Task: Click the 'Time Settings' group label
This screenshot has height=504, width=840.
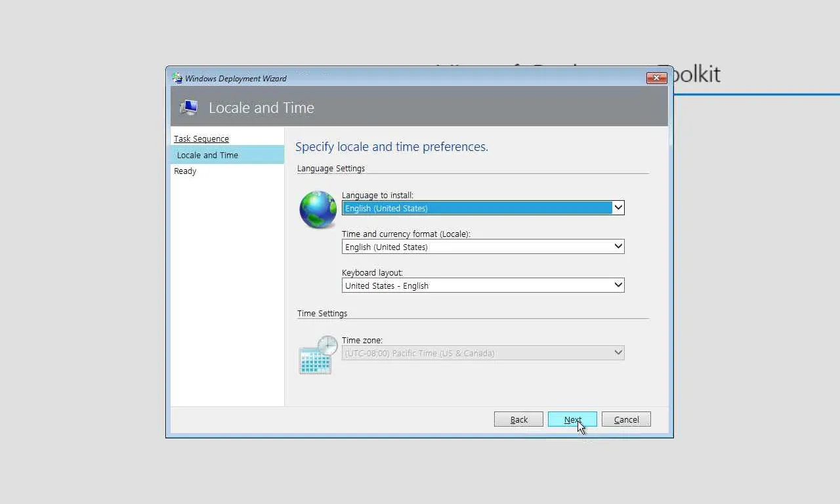Action: coord(322,314)
